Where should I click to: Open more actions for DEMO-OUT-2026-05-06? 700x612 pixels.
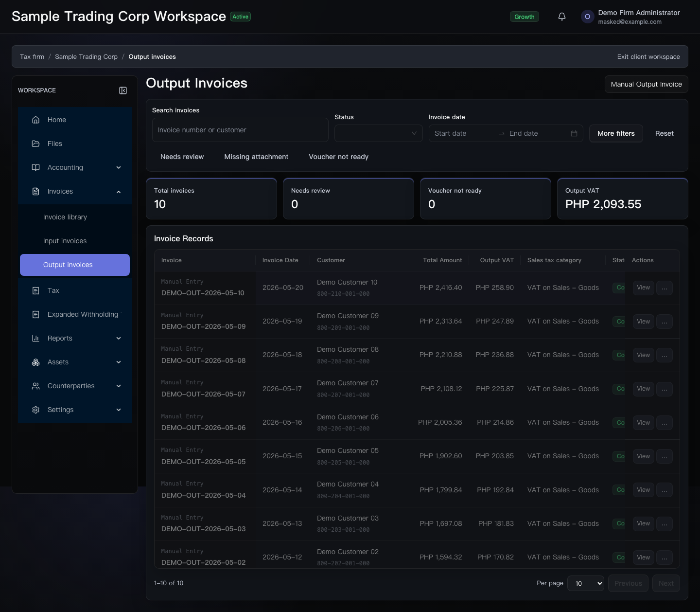(665, 423)
